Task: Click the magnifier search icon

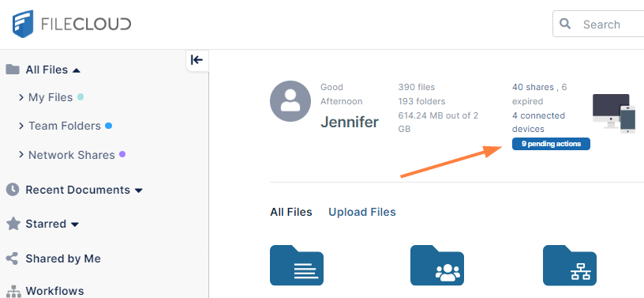Action: click(565, 24)
